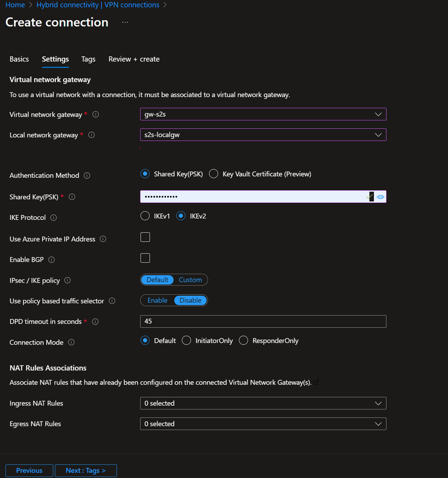Check the Use Azure Private IP Address box
The width and height of the screenshot is (448, 478).
pos(145,237)
